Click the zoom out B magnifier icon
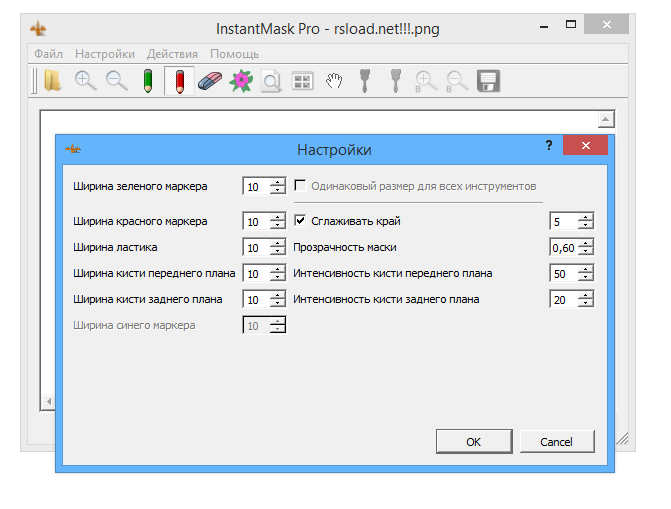Screen dimensions: 671x509 457,81
